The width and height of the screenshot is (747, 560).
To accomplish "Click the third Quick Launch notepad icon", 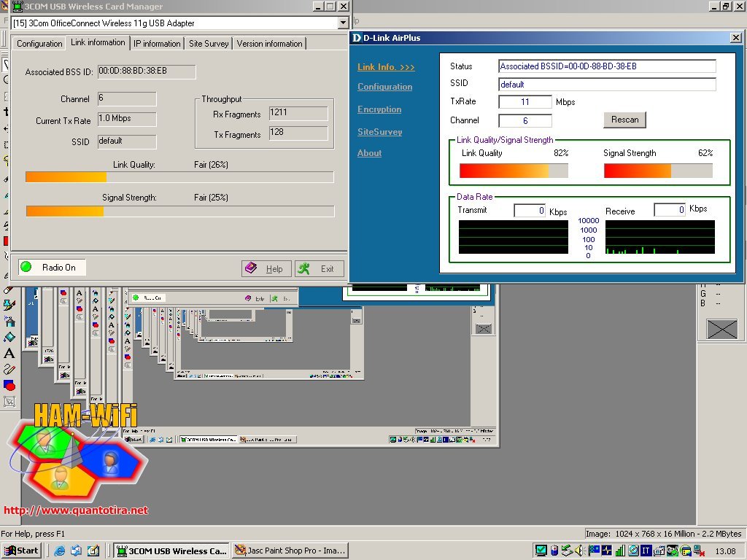I will click(x=93, y=551).
